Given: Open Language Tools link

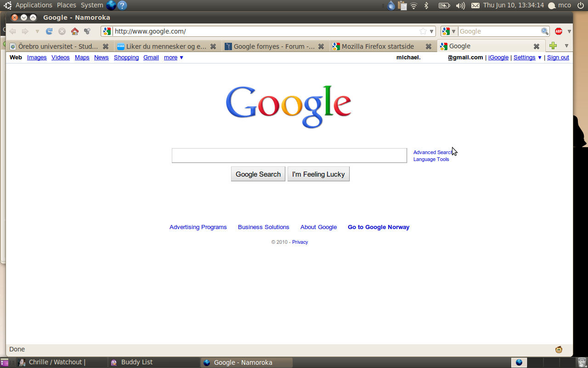Looking at the screenshot, I should click(x=431, y=159).
